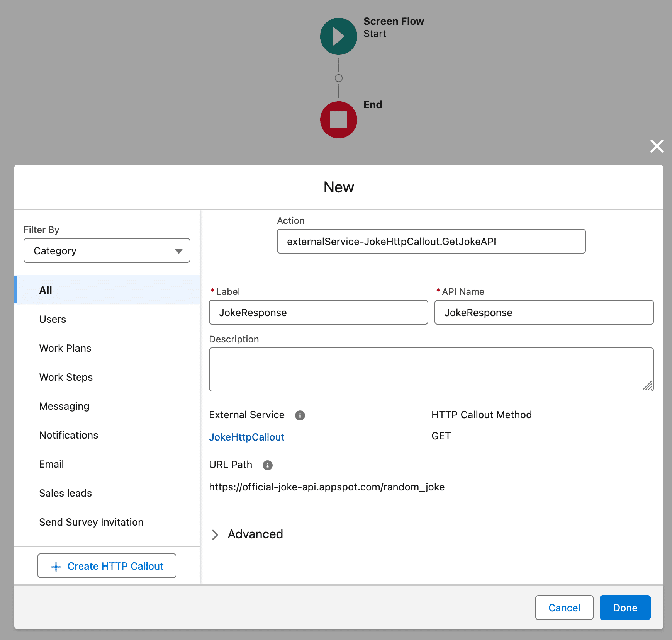Open the JokeHttpCallout external service link
Screen dimensions: 672x640
click(x=246, y=437)
